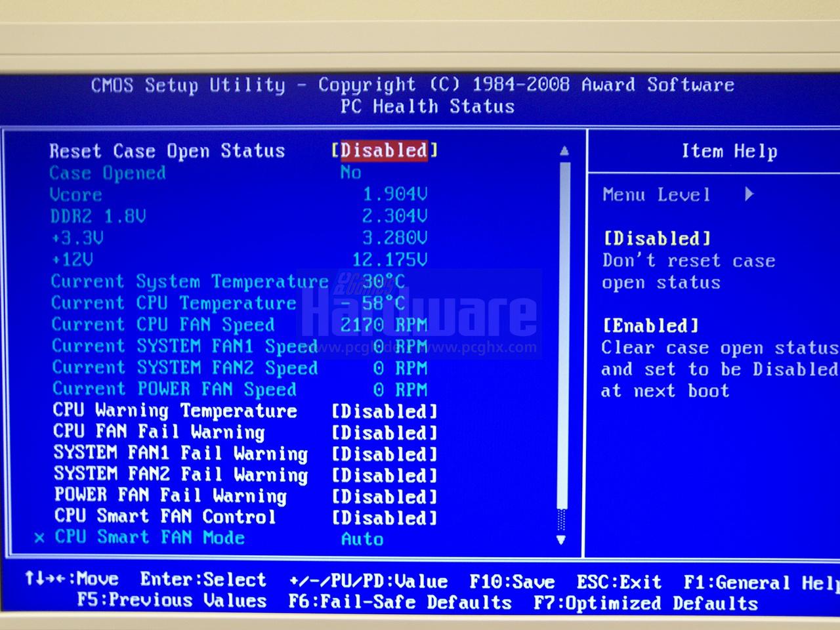Click PC Health Status title

[x=427, y=106]
